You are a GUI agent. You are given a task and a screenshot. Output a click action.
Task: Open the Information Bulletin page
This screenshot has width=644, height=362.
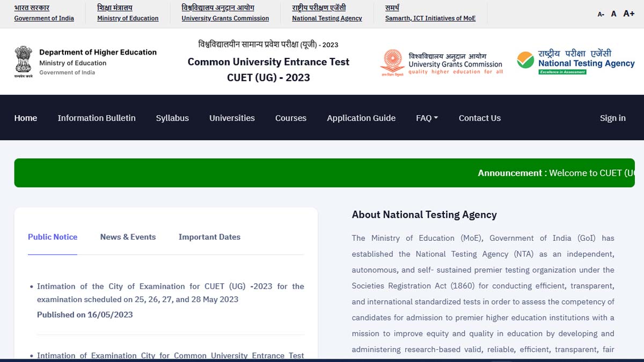[97, 118]
